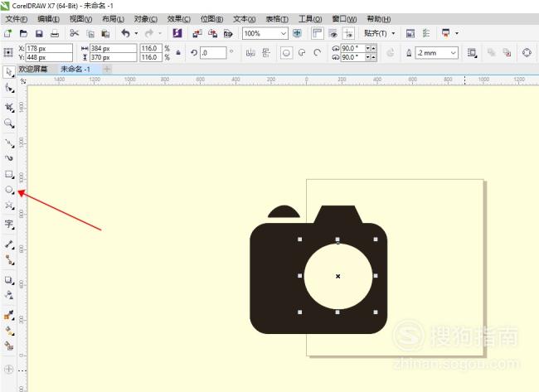This screenshot has width=539, height=392.
Task: Open the toolbox quick customize plus button
Action: 8,370
